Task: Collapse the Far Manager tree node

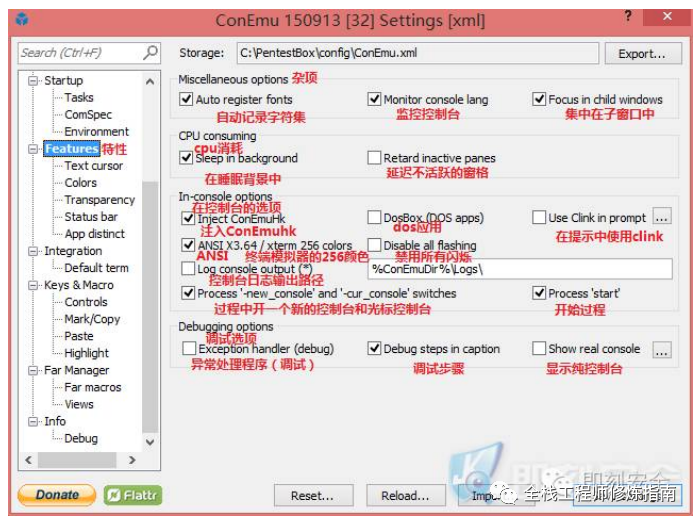Action: tap(33, 370)
